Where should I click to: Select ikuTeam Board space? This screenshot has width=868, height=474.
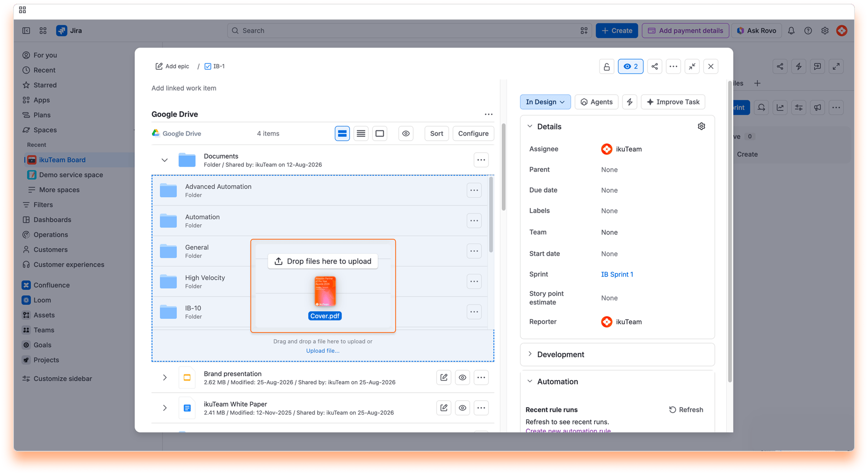pyautogui.click(x=62, y=160)
